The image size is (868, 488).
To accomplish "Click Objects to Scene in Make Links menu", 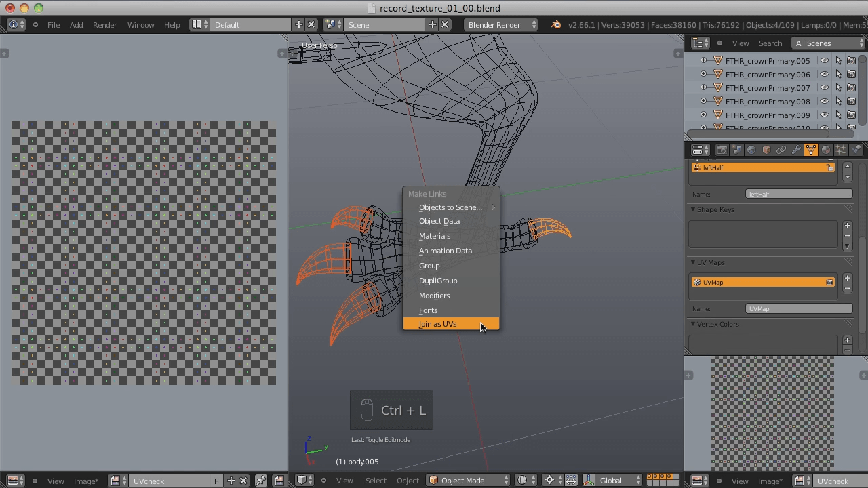I will [450, 207].
